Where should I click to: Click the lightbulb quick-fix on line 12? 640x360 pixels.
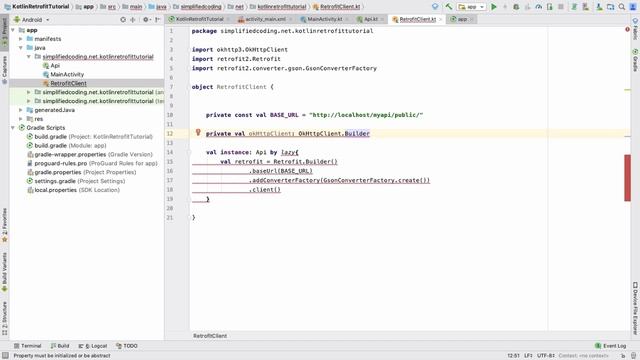click(x=198, y=132)
